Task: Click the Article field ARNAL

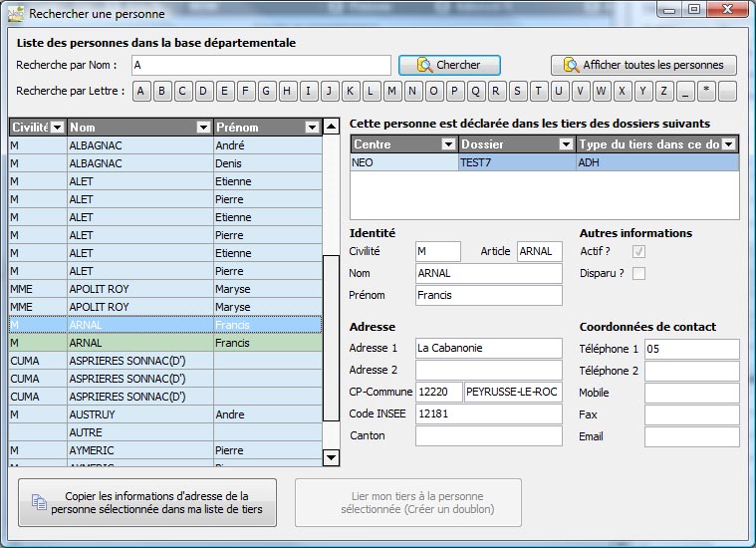Action: coord(540,251)
